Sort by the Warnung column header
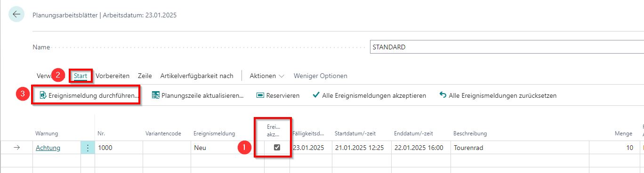The image size is (644, 173). point(47,134)
